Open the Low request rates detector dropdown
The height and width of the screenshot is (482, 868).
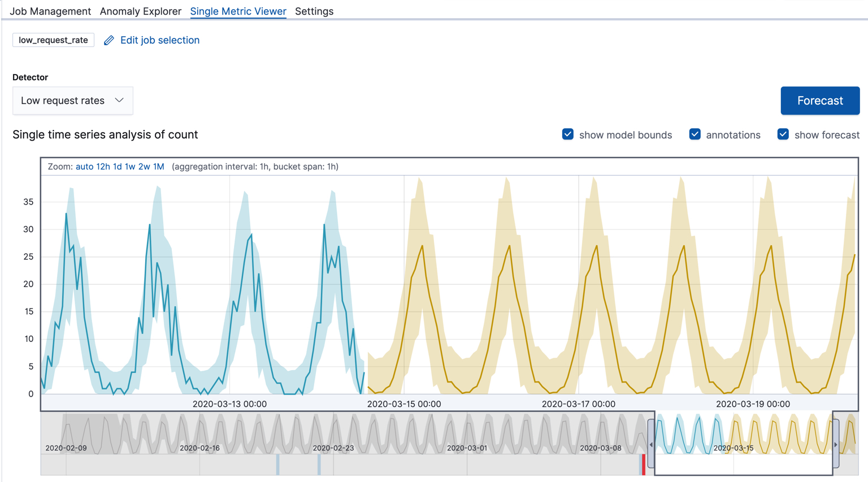pos(72,100)
